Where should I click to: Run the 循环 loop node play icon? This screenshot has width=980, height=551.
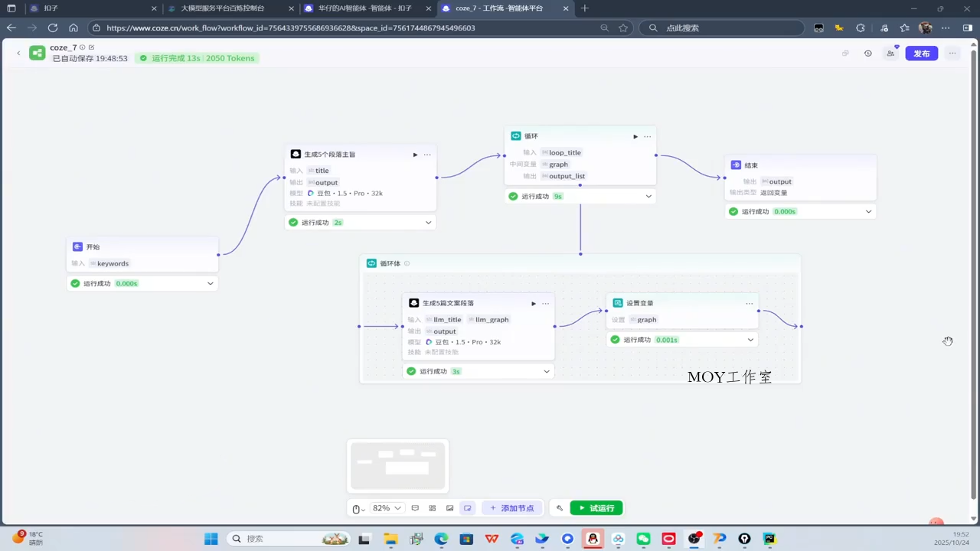tap(635, 136)
